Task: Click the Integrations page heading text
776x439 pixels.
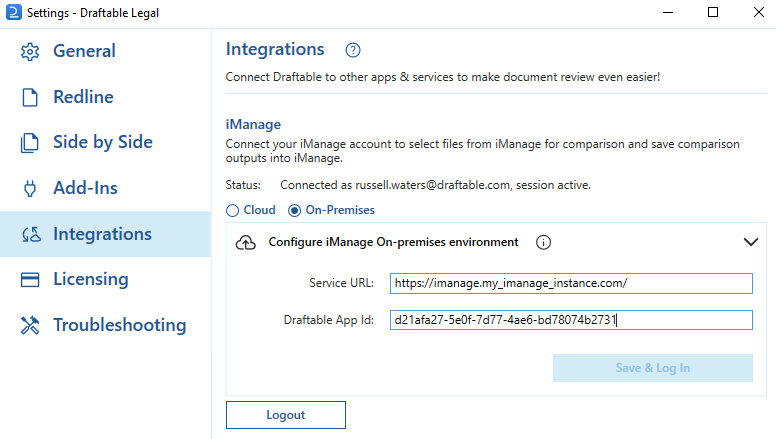Action: tap(275, 49)
